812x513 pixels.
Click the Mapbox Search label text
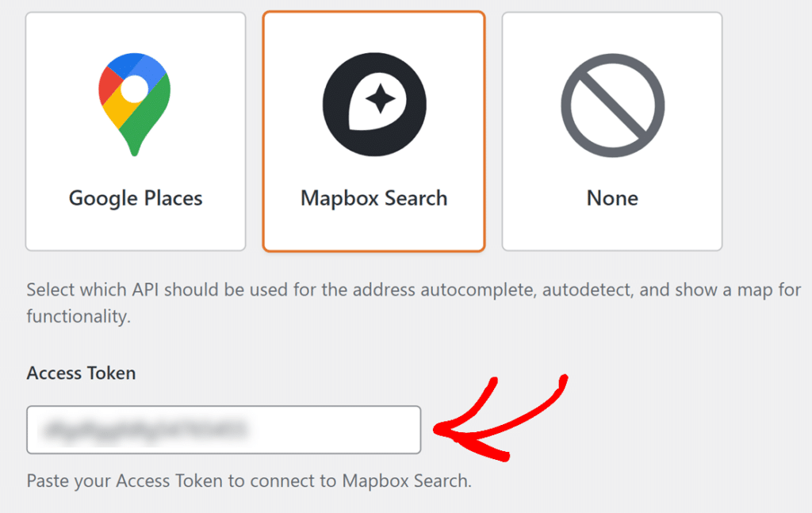coord(373,198)
